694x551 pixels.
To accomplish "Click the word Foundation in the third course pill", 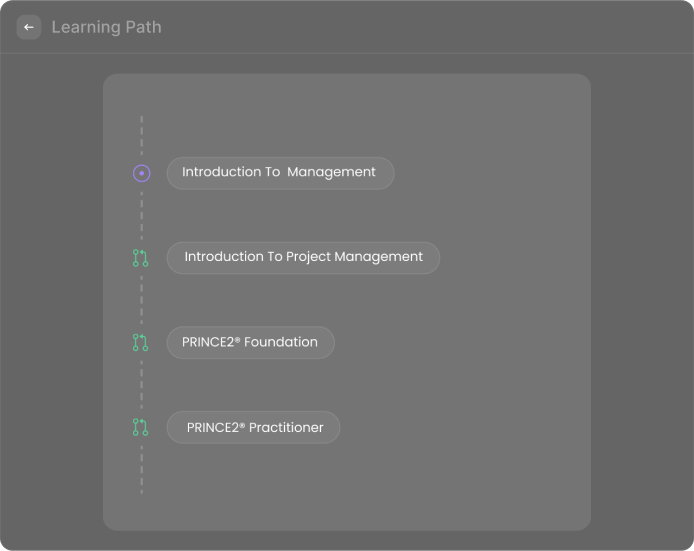I will [281, 342].
